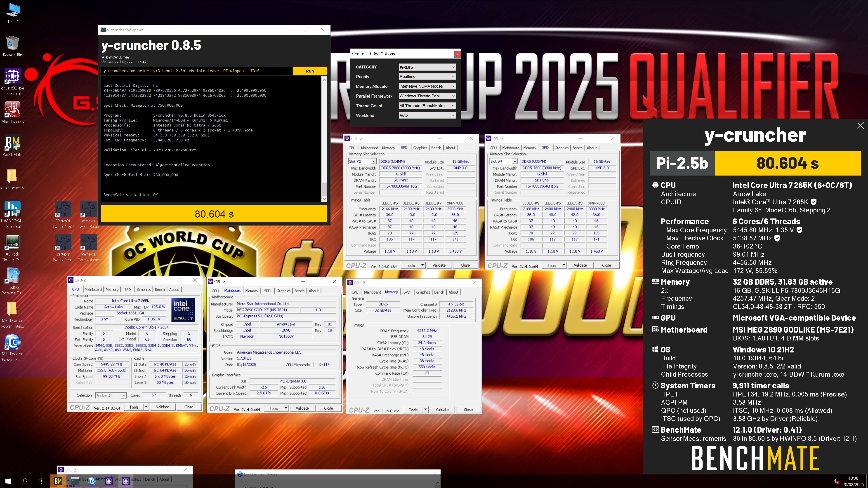The image size is (868, 488).
Task: Click Close in MSI Mainboard CPU-Z window
Action: coord(328,408)
